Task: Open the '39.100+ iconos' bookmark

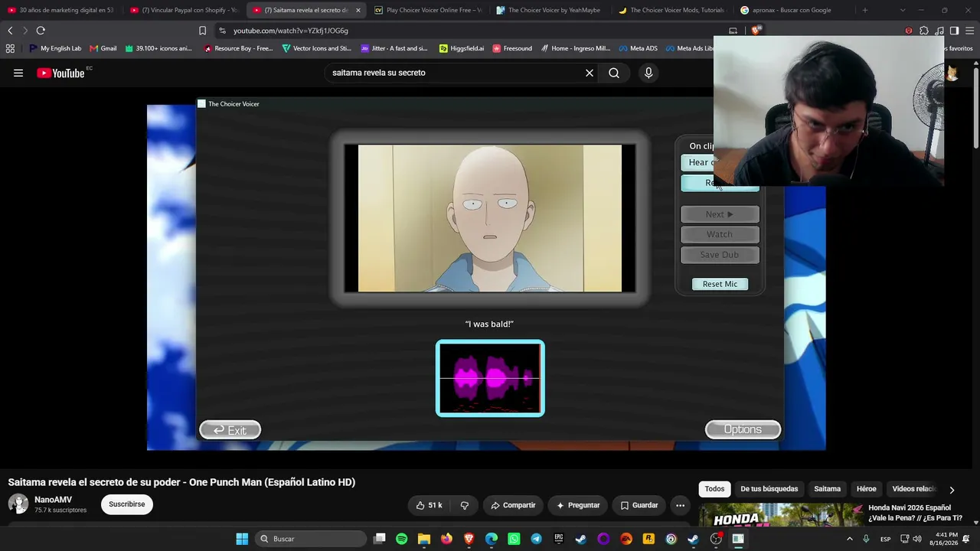Action: click(x=158, y=48)
